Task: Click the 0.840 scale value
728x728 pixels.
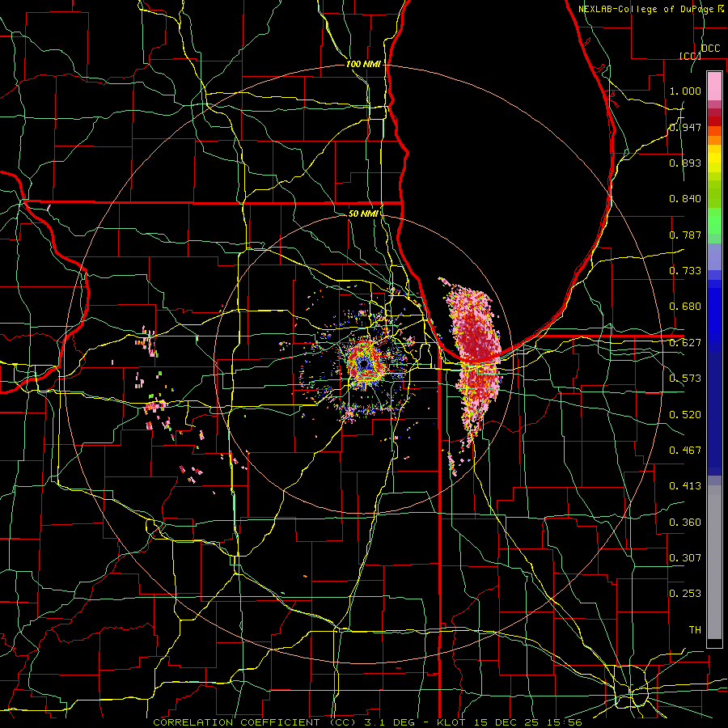Action: pos(685,199)
